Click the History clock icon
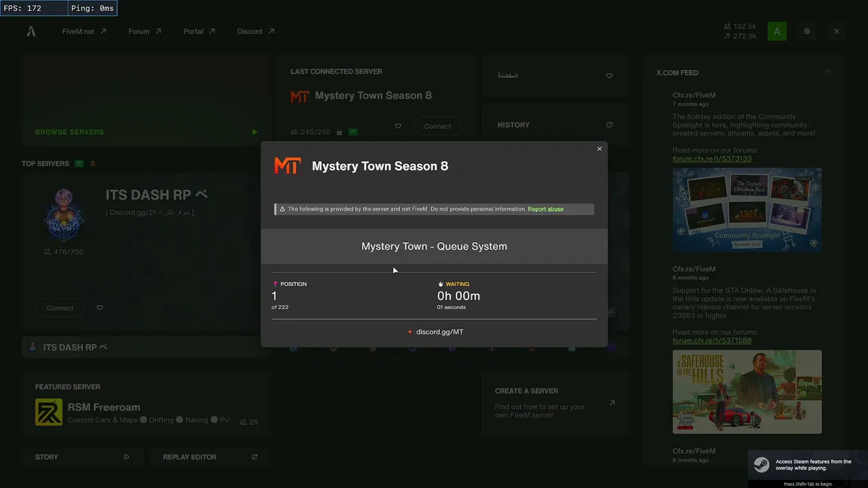Screen dimensions: 868x488 610,125
